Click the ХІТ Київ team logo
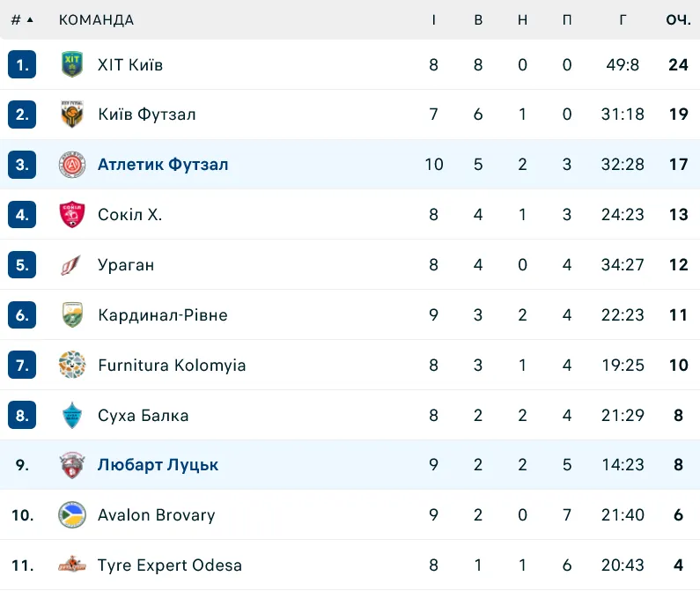 click(x=71, y=64)
